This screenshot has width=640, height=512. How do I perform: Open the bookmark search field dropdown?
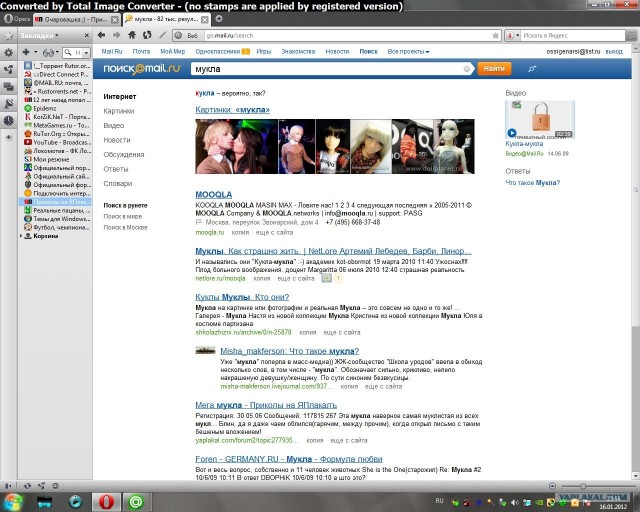(86, 53)
